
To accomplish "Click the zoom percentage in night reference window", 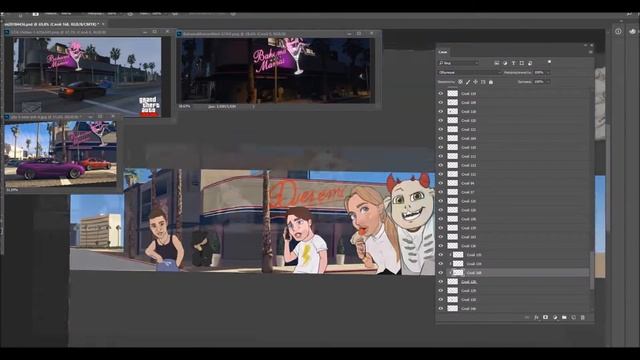I will tap(184, 106).
